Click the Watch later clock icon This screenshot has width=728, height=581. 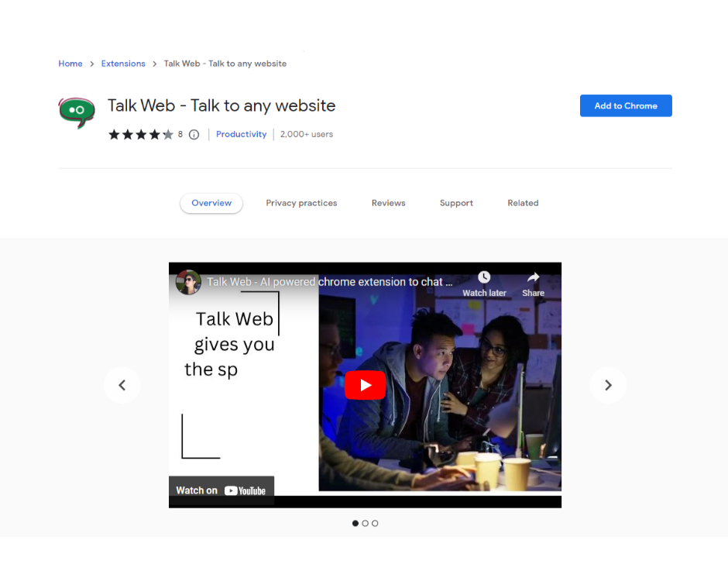[x=484, y=277]
